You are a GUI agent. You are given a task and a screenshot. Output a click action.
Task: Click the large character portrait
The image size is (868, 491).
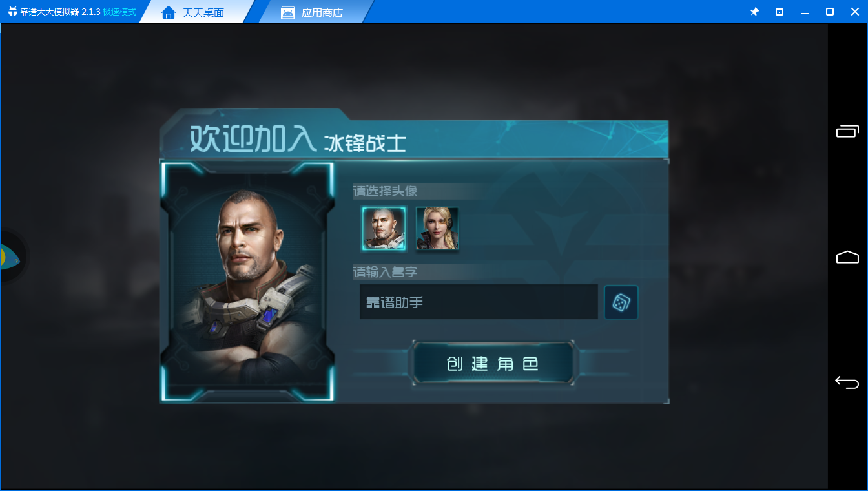coord(247,282)
